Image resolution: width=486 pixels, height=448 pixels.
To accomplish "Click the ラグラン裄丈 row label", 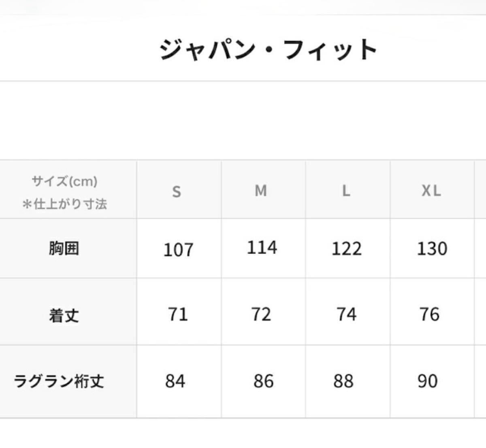I will 59,381.
